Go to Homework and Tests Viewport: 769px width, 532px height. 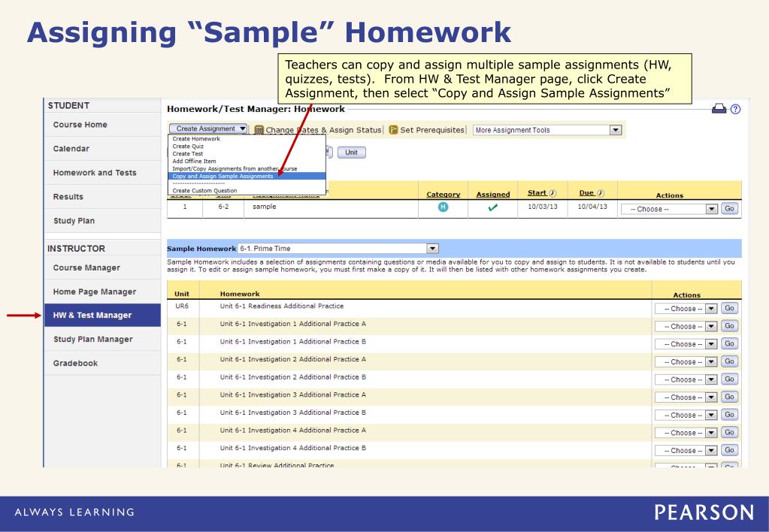tap(102, 173)
